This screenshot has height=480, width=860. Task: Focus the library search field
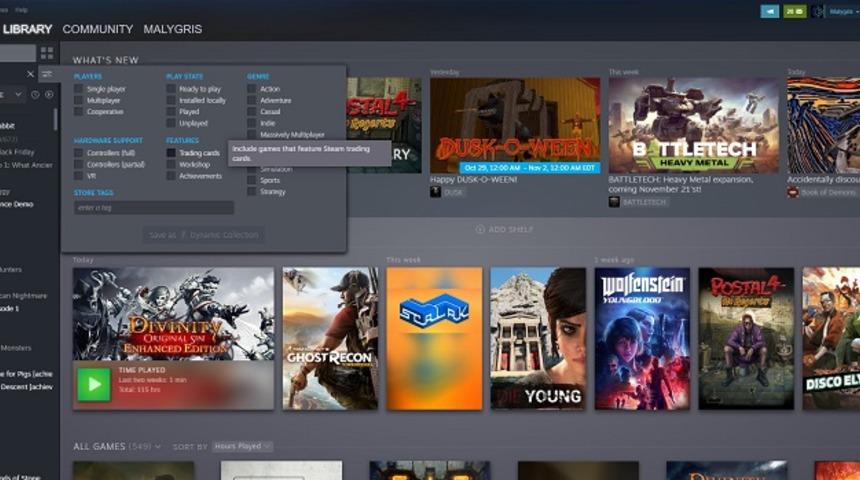click(18, 53)
